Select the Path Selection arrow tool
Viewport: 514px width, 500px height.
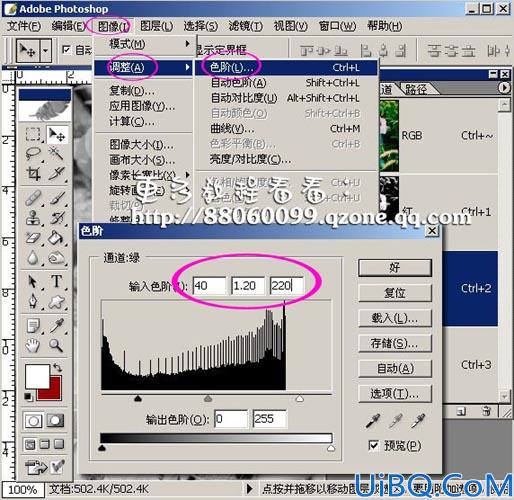coord(33,282)
